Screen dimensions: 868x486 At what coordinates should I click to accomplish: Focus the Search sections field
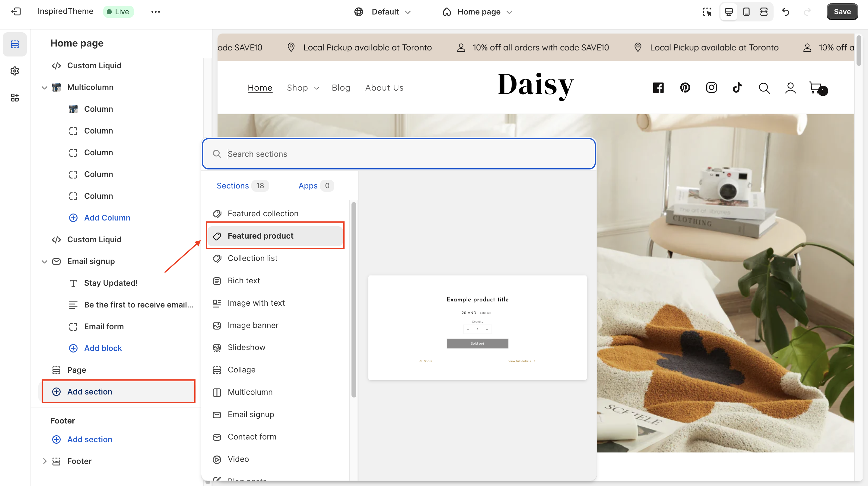point(399,153)
